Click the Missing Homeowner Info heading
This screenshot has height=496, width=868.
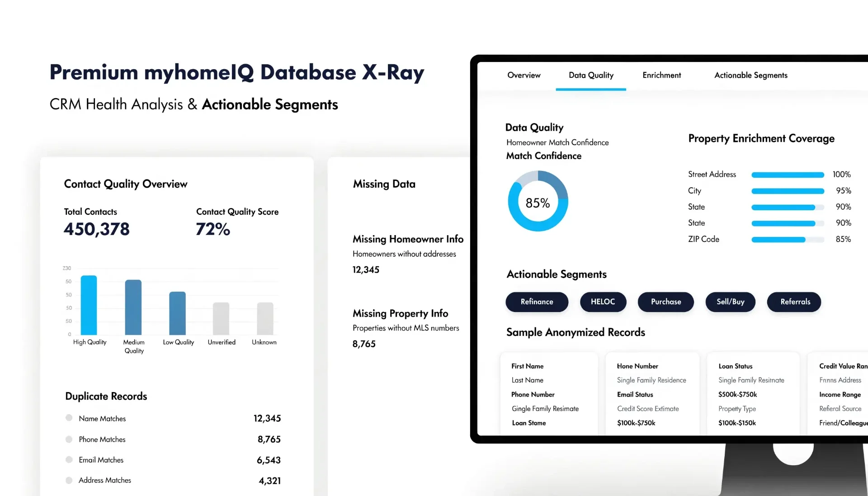tap(408, 239)
